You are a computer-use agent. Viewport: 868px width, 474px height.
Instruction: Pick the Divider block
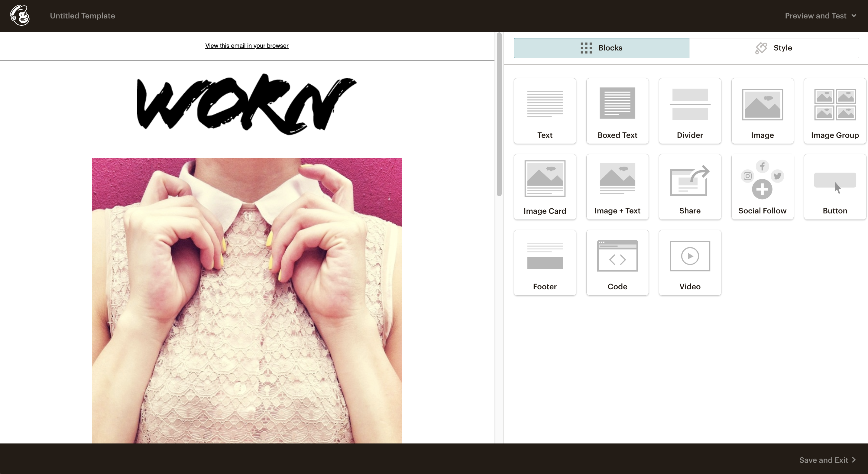pyautogui.click(x=690, y=111)
